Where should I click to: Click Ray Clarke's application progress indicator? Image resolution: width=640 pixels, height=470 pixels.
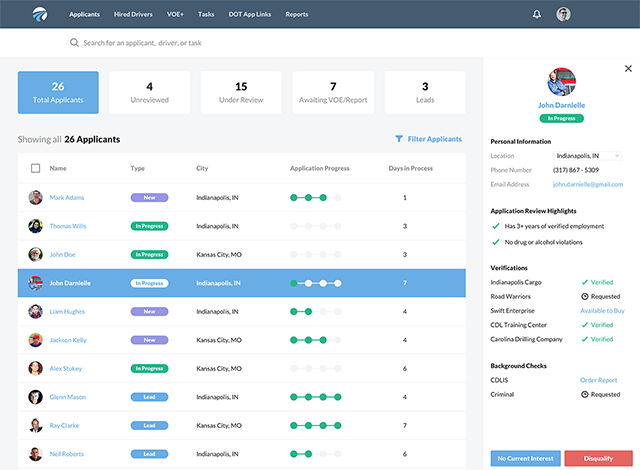point(316,426)
